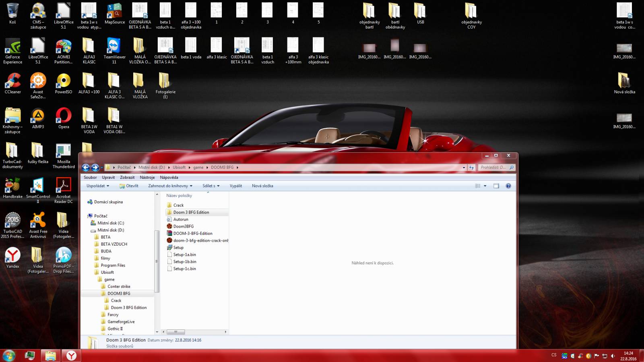Open PowerISO desktop icon
The height and width of the screenshot is (362, 644).
click(x=64, y=84)
